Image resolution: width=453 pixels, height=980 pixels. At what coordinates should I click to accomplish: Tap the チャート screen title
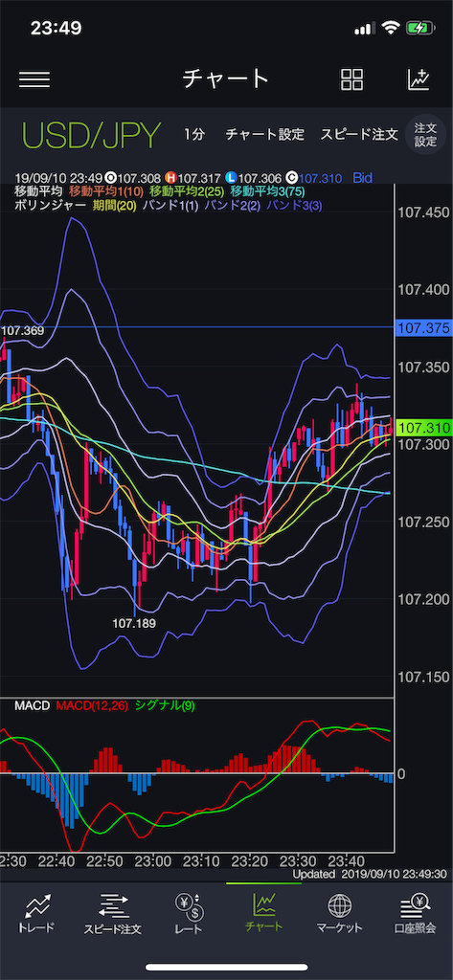point(226,79)
